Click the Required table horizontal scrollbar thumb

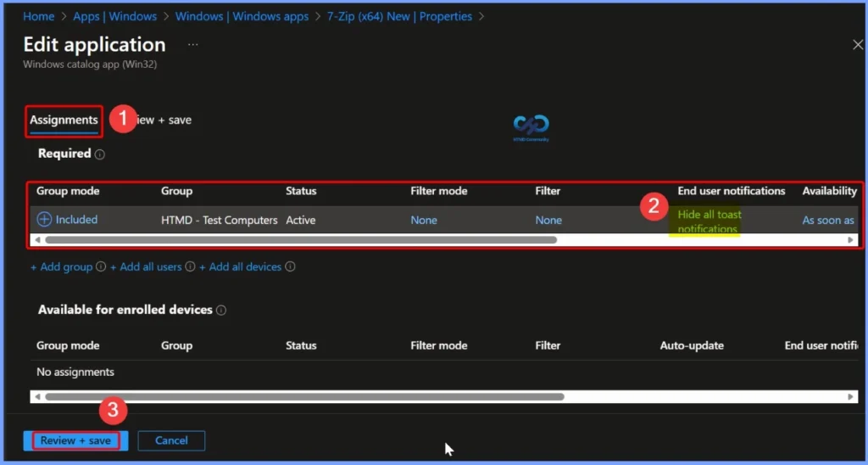tap(301, 240)
